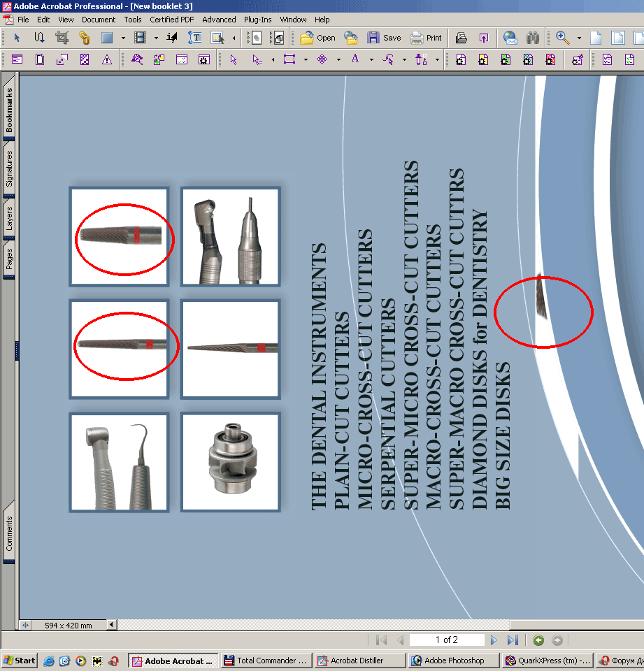The width and height of the screenshot is (644, 671).
Task: Click the Search binoculars icon
Action: (x=533, y=38)
